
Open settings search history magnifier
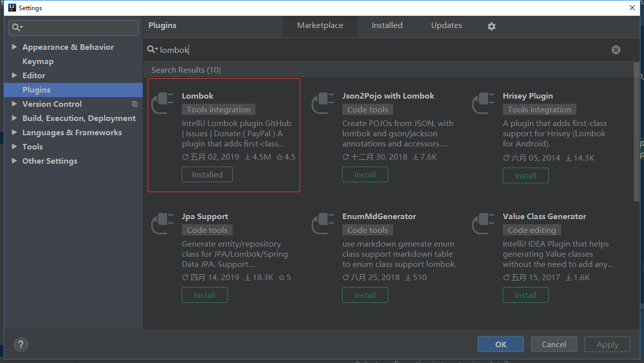point(18,27)
